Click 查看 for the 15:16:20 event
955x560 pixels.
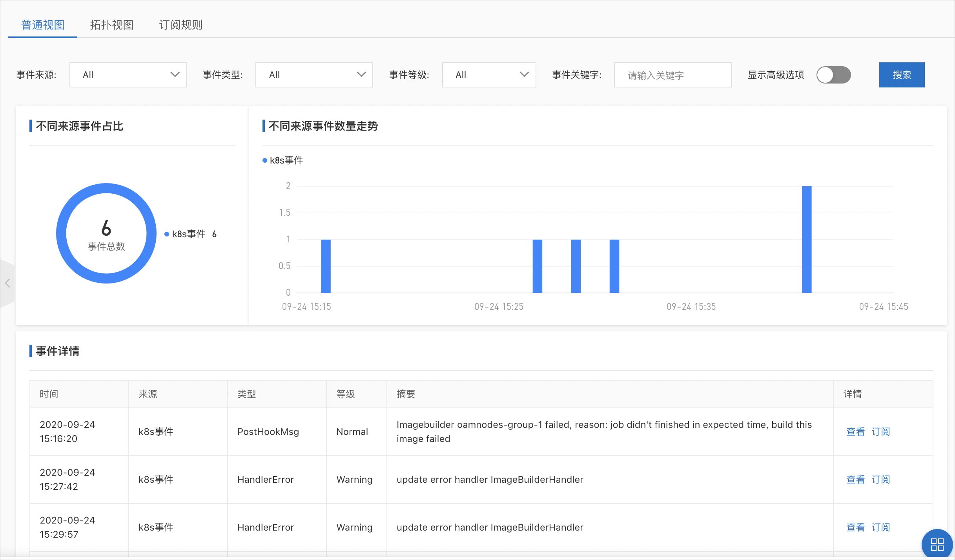coord(855,432)
